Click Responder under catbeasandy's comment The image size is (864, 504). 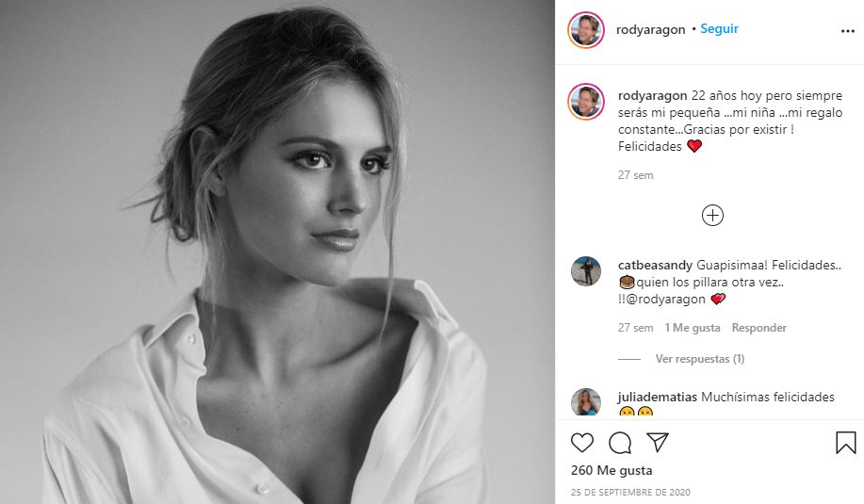[x=758, y=328]
